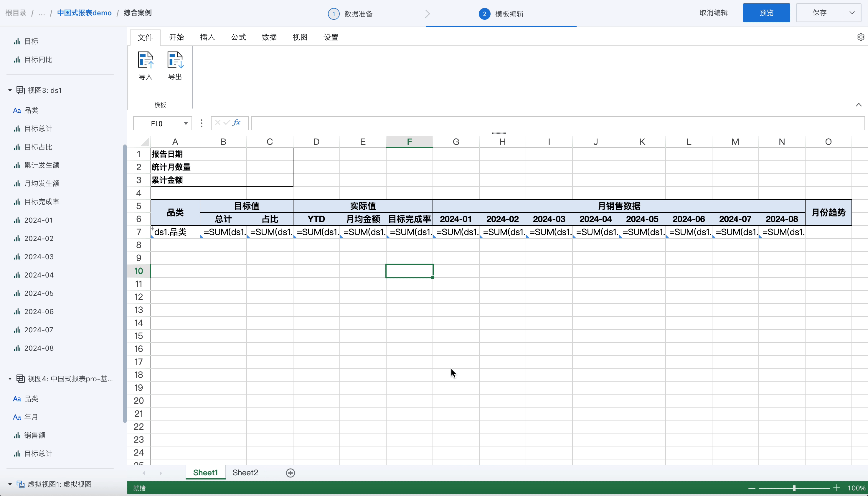The width and height of the screenshot is (868, 496).
Task: Switch to the 文件 ribbon tab
Action: click(145, 37)
